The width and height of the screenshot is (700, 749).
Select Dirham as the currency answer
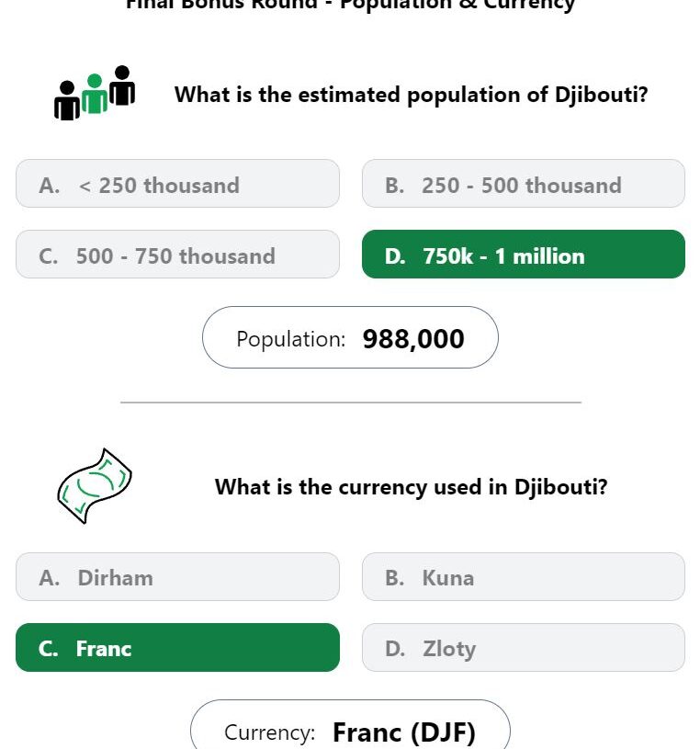coord(177,576)
